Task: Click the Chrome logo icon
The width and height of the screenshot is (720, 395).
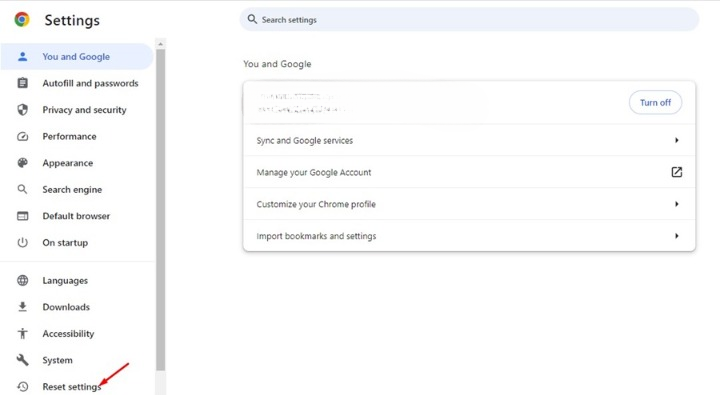Action: 22,20
